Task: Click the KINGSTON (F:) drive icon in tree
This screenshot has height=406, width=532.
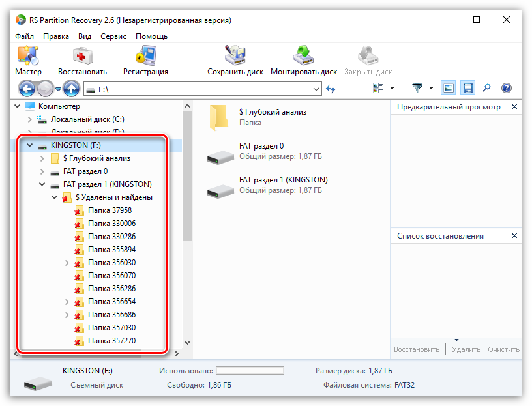Action: (42, 147)
